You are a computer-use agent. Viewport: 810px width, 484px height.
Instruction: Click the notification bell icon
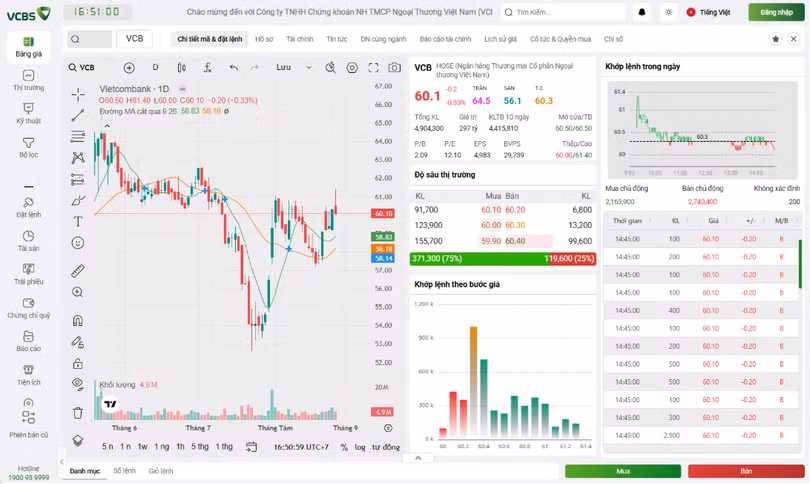click(x=642, y=12)
